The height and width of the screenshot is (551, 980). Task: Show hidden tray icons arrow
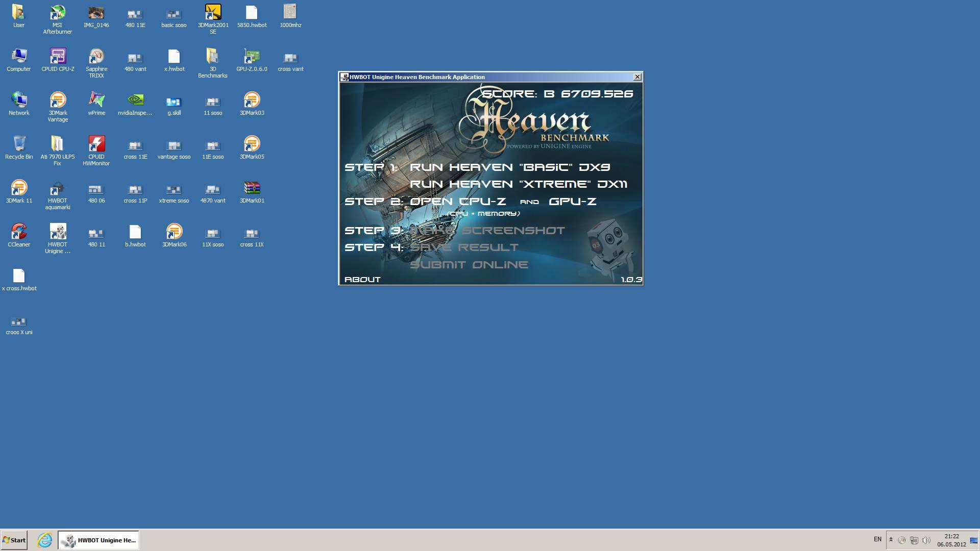(x=891, y=540)
